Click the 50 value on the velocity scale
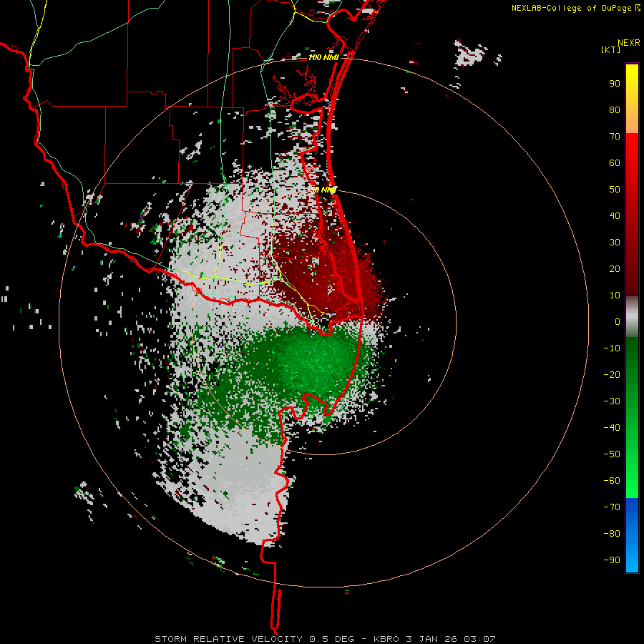Viewport: 644px width, 644px height. point(615,190)
